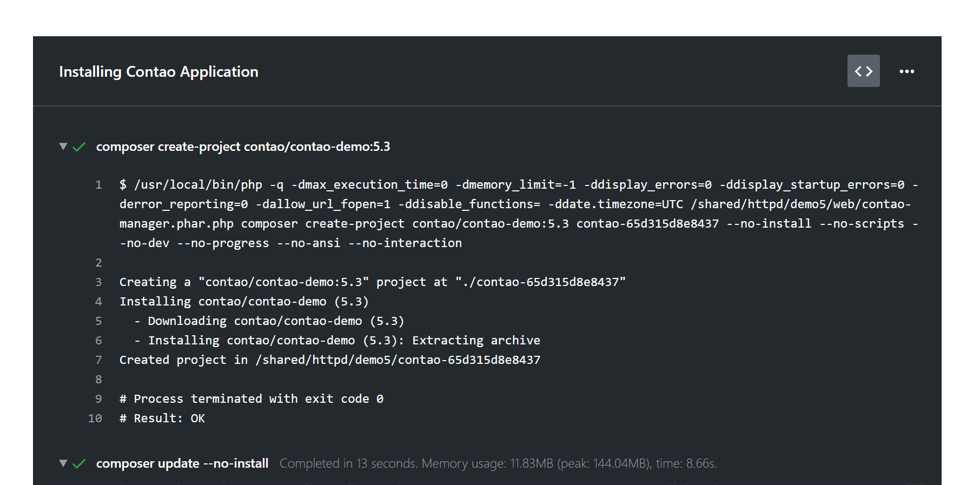Image resolution: width=980 pixels, height=485 pixels.
Task: Click the 'manager.phar.php composer create-project' command text
Action: (x=519, y=223)
